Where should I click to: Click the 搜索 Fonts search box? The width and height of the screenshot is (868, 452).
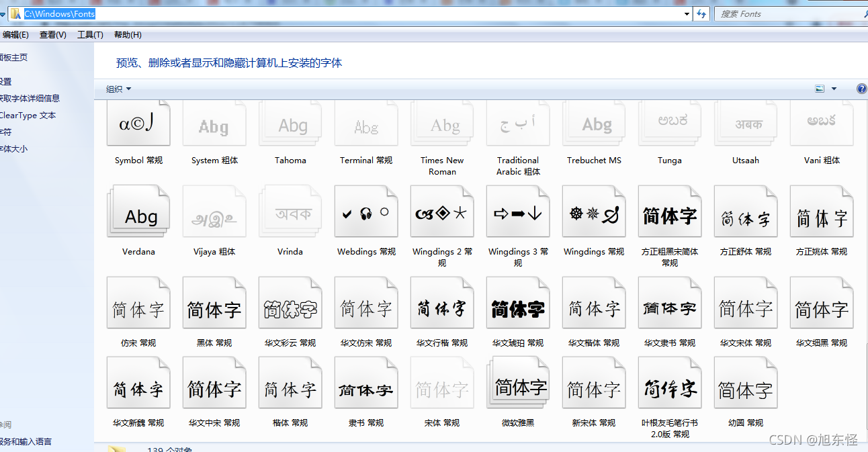[x=791, y=13]
